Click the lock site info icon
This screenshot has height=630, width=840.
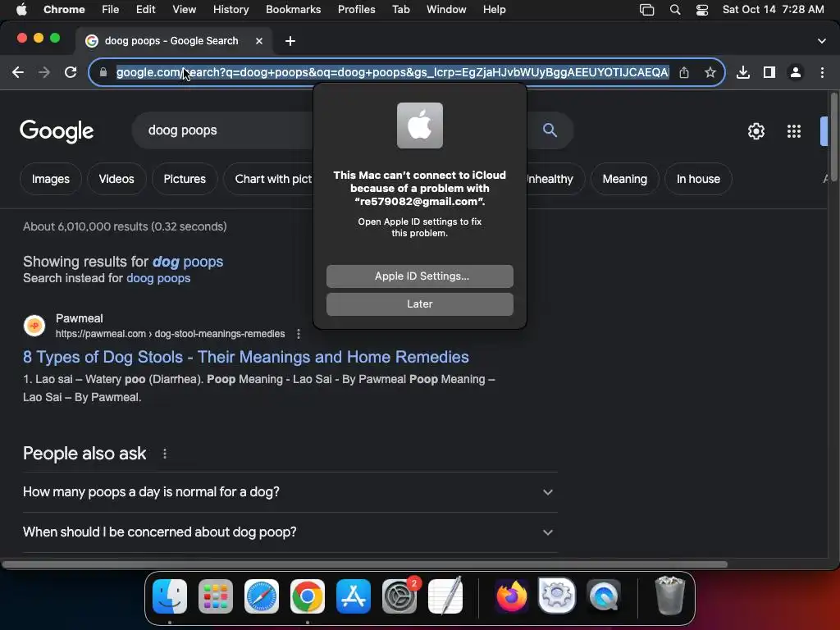[103, 72]
